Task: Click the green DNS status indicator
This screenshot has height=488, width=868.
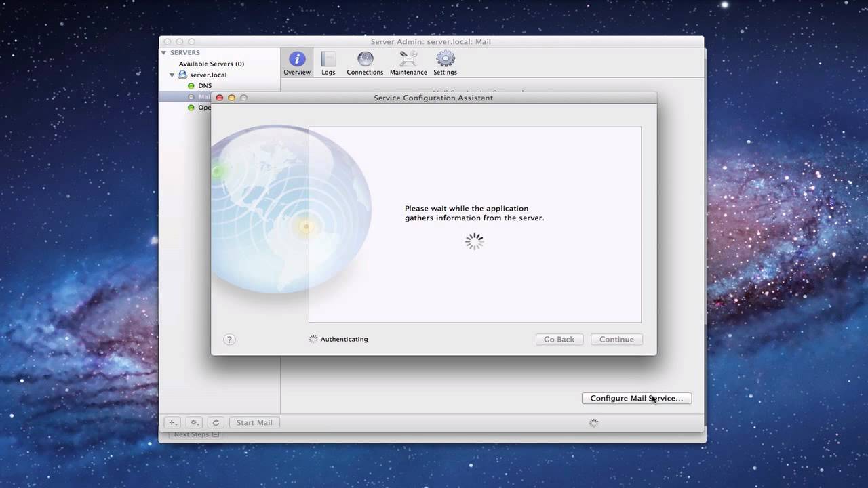Action: coord(191,86)
